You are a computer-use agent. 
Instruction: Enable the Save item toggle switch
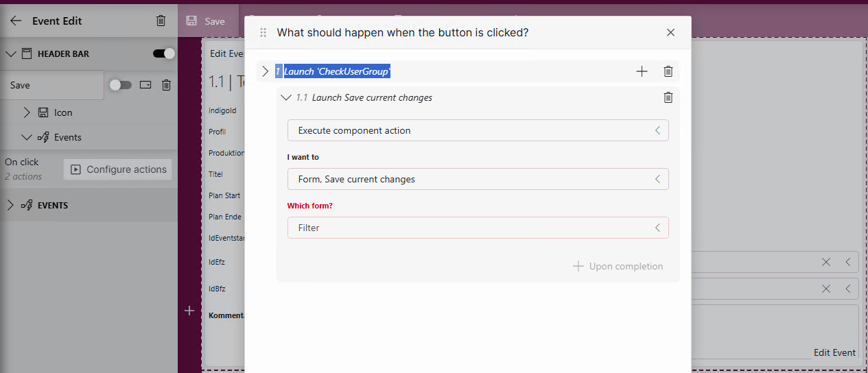coord(121,85)
